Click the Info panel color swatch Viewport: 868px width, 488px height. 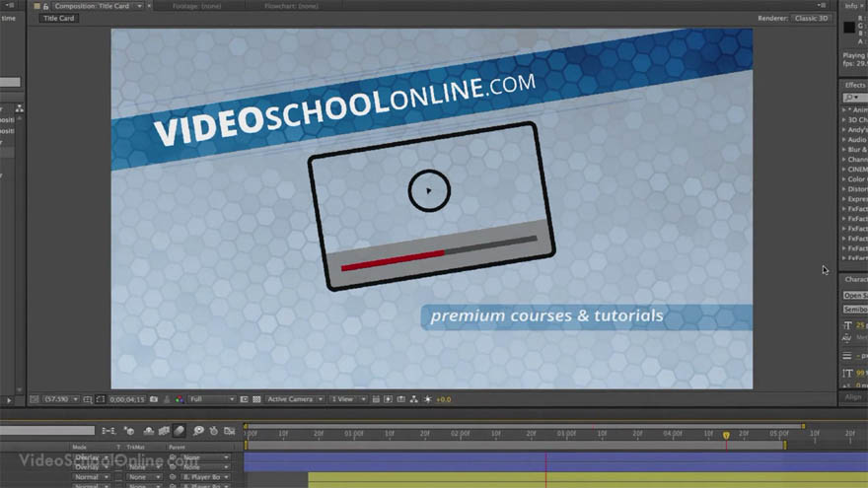(x=848, y=28)
